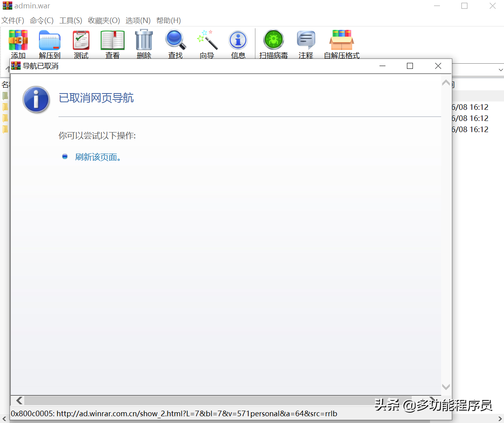The height and width of the screenshot is (423, 504).
Task: Click the Delete (删除) trash icon
Action: pyautogui.click(x=144, y=40)
